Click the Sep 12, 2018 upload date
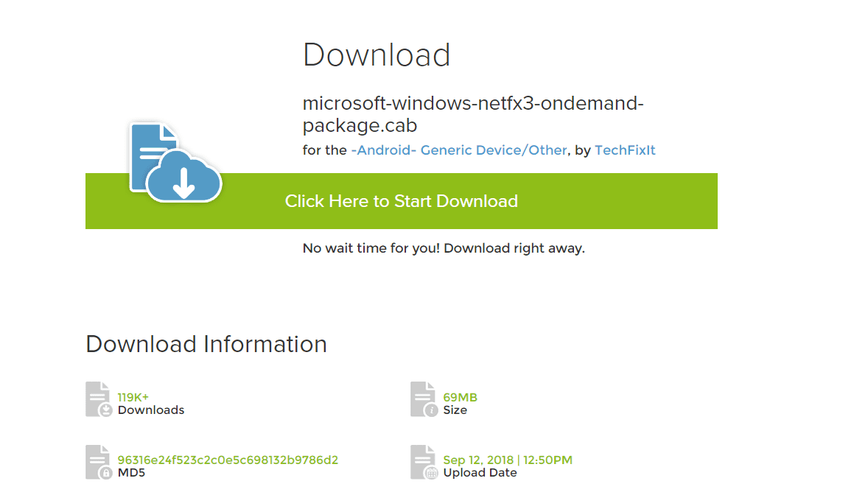868x495 pixels. coord(508,460)
